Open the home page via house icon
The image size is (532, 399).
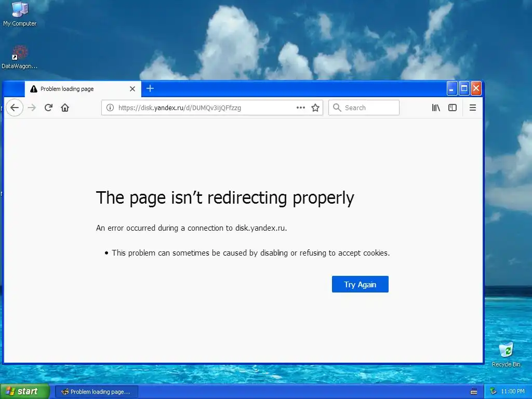(65, 108)
